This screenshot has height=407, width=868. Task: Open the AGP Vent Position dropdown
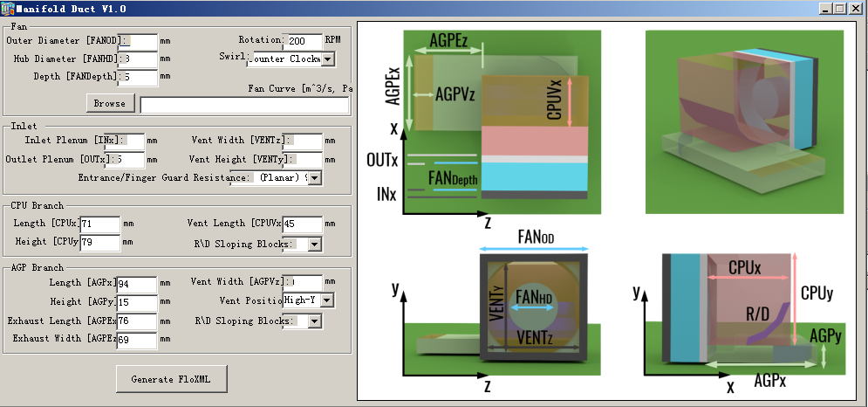pos(326,300)
